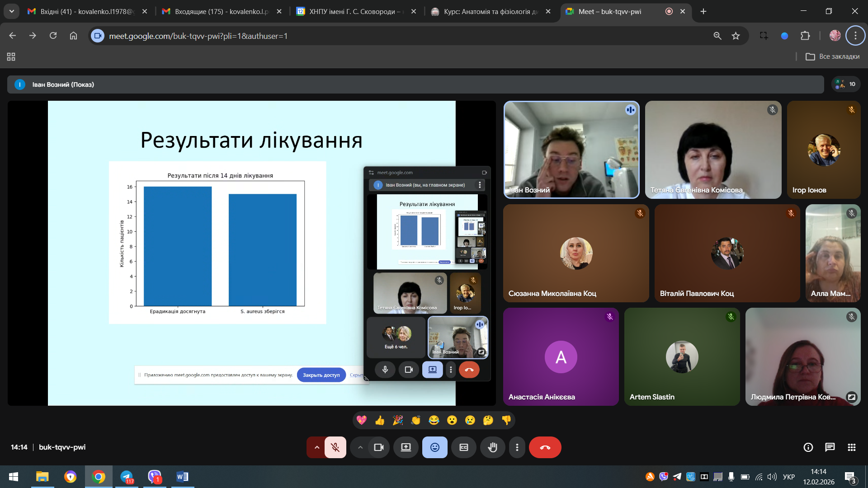Click Тетяна Євгенівна Комісова video tile
Image resolution: width=868 pixels, height=488 pixels.
click(x=713, y=150)
